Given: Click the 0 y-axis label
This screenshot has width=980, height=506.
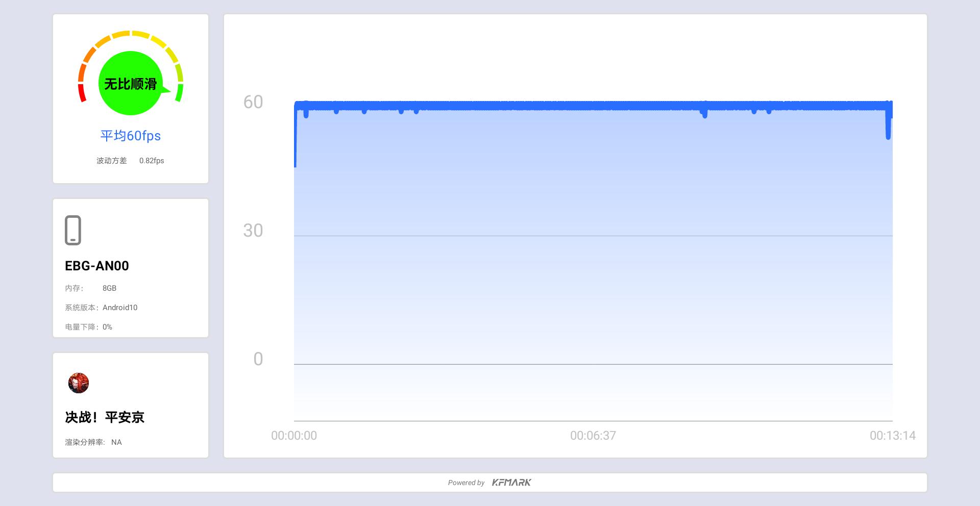Looking at the screenshot, I should click(258, 359).
